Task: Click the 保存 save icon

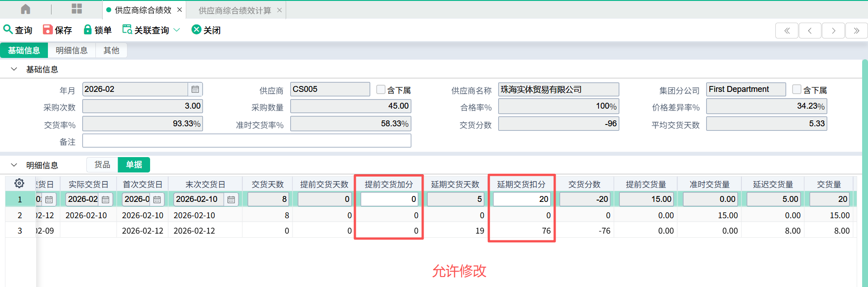Action: click(47, 29)
